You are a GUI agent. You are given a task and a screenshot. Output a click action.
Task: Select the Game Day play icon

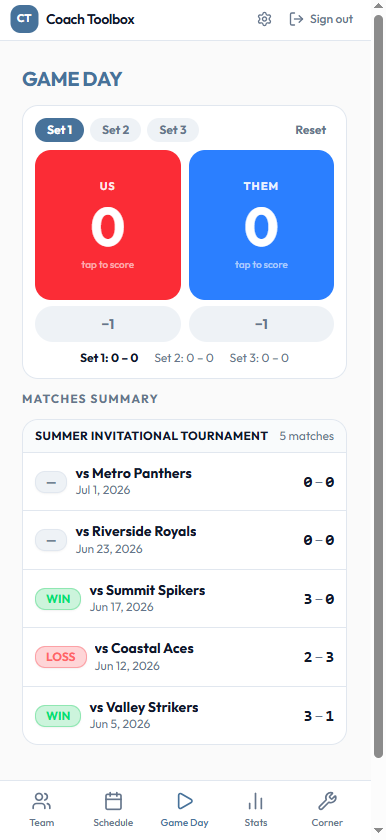[x=185, y=801]
